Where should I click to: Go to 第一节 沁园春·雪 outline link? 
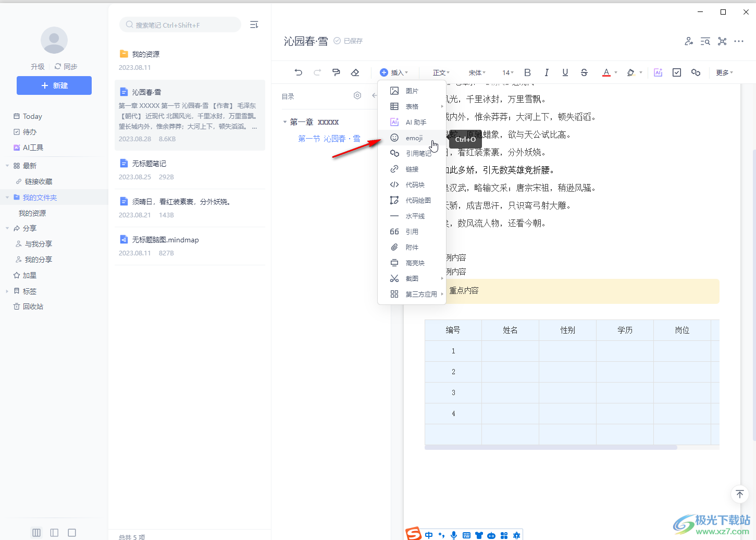click(329, 139)
